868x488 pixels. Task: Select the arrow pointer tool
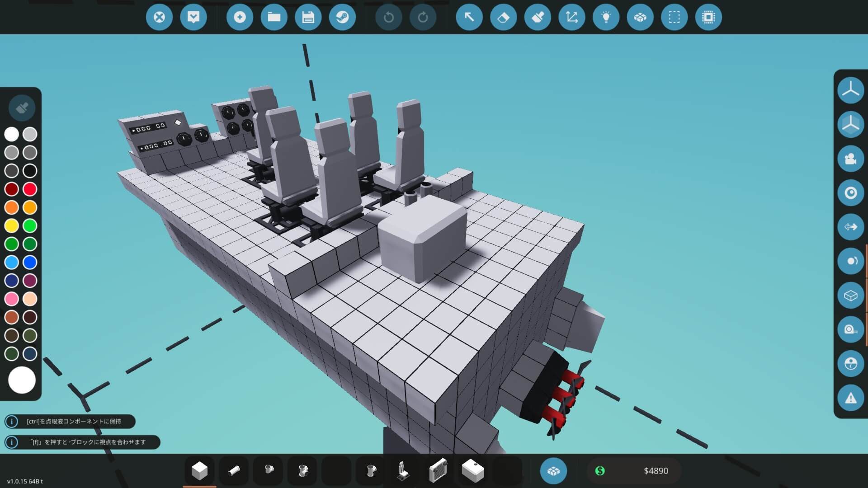pyautogui.click(x=469, y=17)
